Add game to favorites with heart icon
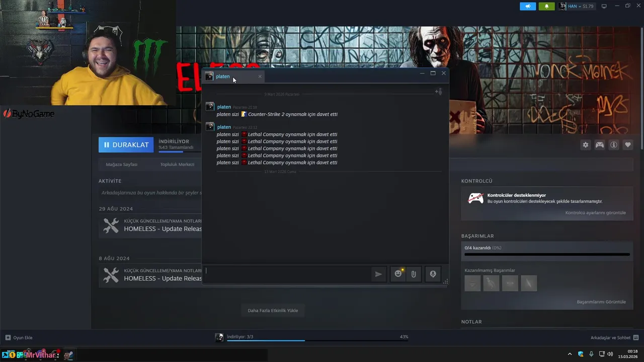 [x=628, y=145]
